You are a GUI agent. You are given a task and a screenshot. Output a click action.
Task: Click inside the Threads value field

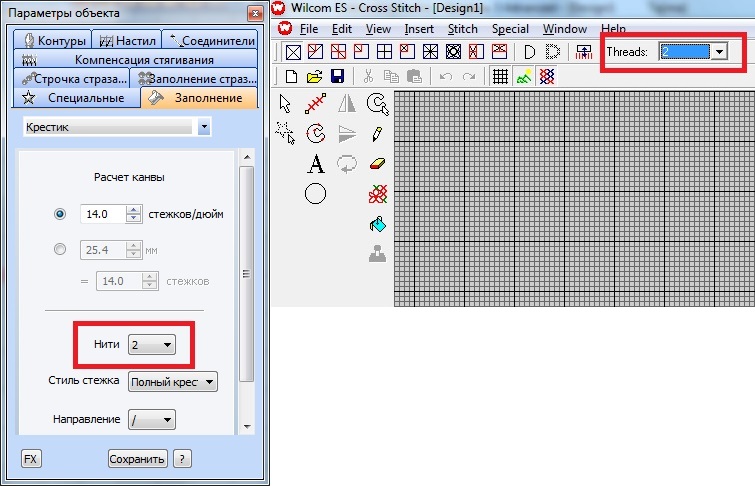click(685, 52)
